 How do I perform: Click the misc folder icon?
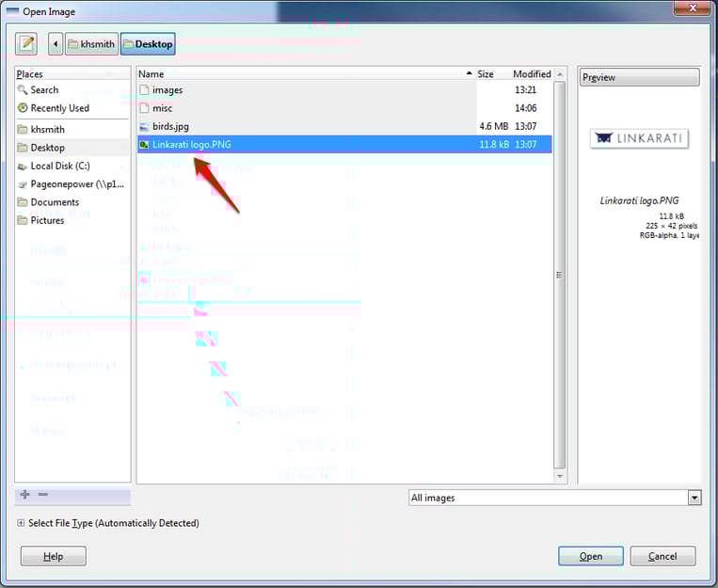point(144,108)
